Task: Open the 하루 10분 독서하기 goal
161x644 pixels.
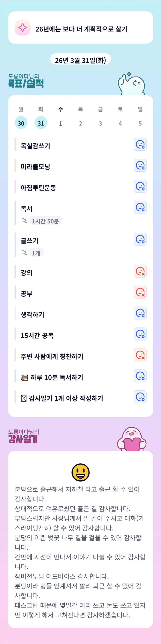Action: point(57,377)
